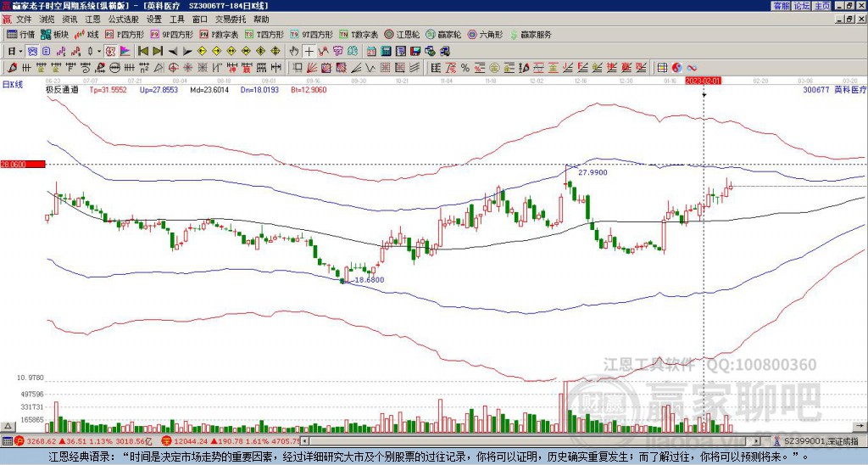Click horizontal scrollbar right arrow

pos(757,441)
